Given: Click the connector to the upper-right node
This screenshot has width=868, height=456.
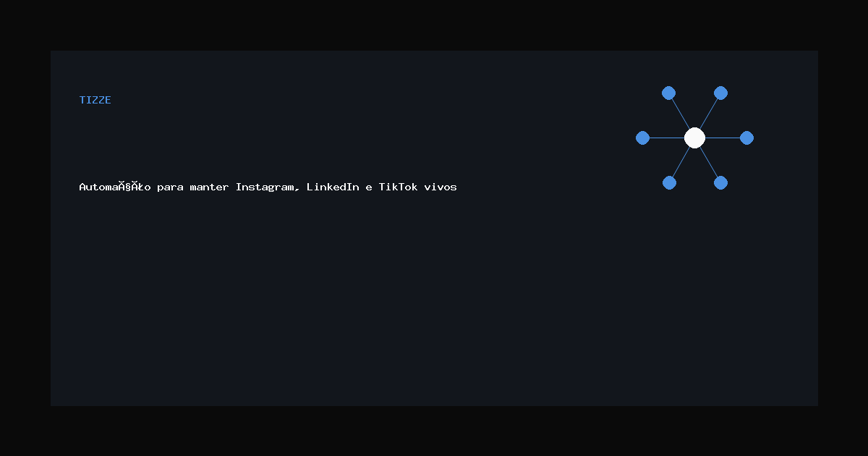Looking at the screenshot, I should pyautogui.click(x=708, y=114).
